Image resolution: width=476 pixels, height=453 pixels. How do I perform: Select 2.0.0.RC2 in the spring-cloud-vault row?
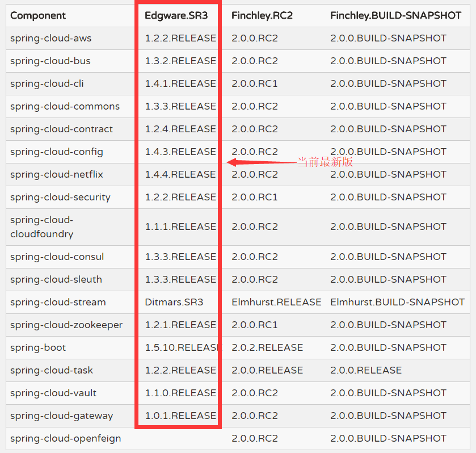255,393
